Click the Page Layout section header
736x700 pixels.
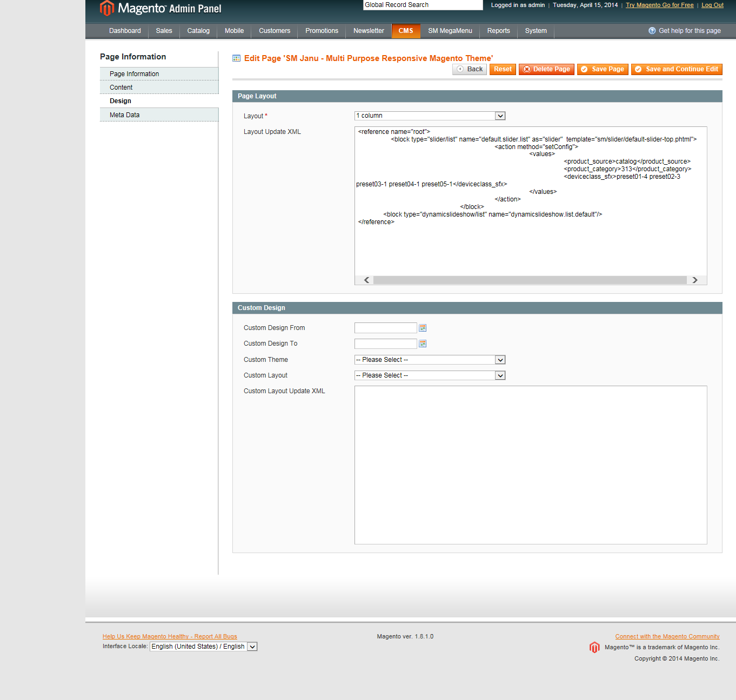click(x=477, y=96)
